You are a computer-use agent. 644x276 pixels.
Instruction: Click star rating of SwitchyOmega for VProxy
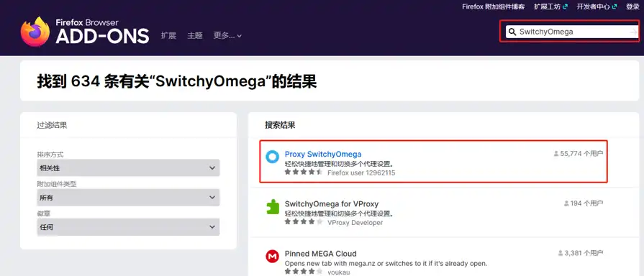304,222
